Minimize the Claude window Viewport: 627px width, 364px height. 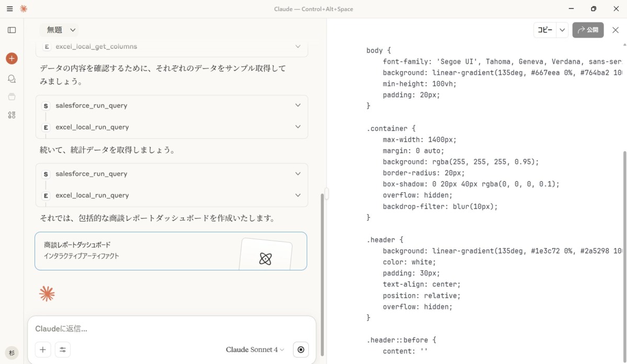click(571, 9)
